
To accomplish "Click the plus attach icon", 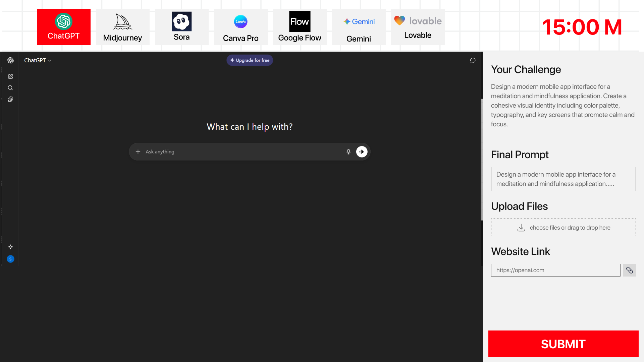I will [x=138, y=152].
